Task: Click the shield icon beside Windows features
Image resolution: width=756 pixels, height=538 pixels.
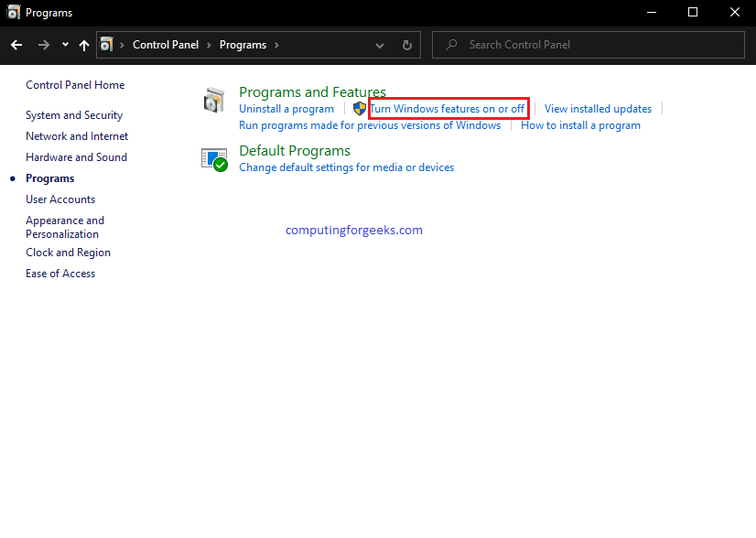Action: [x=359, y=109]
